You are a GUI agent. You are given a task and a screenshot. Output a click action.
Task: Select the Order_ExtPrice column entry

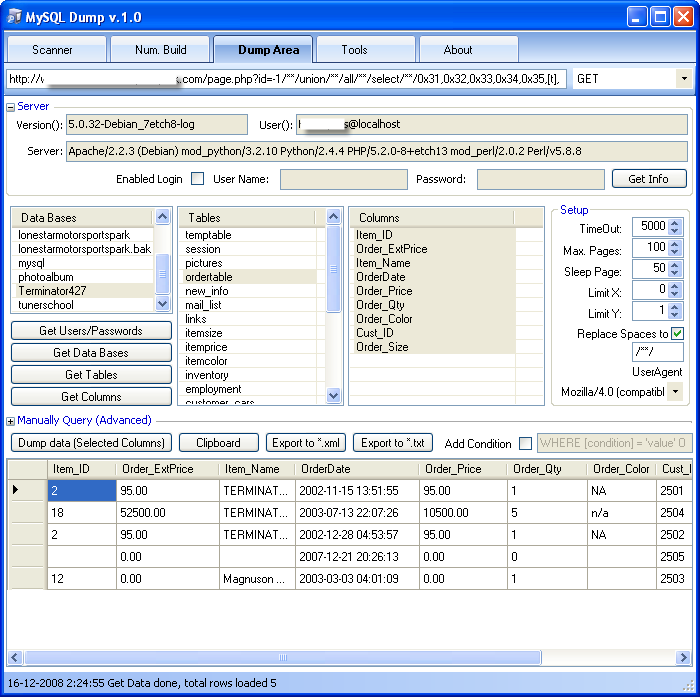tap(435, 249)
